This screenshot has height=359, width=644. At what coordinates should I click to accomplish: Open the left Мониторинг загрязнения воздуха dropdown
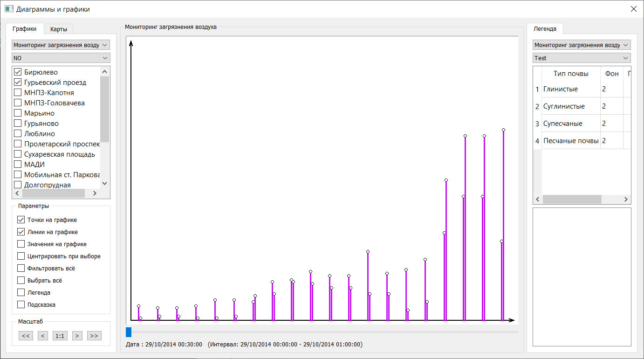pyautogui.click(x=61, y=45)
